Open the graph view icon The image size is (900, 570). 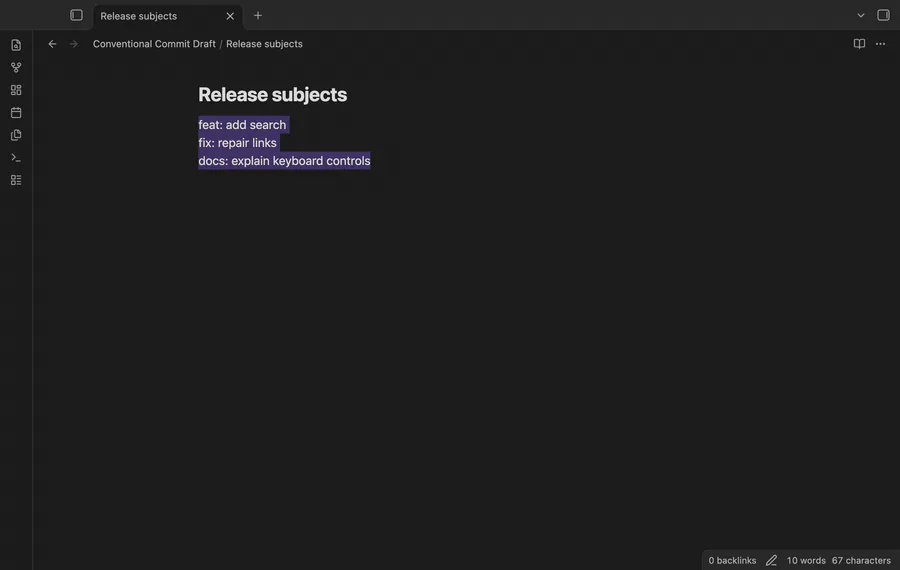pyautogui.click(x=16, y=67)
